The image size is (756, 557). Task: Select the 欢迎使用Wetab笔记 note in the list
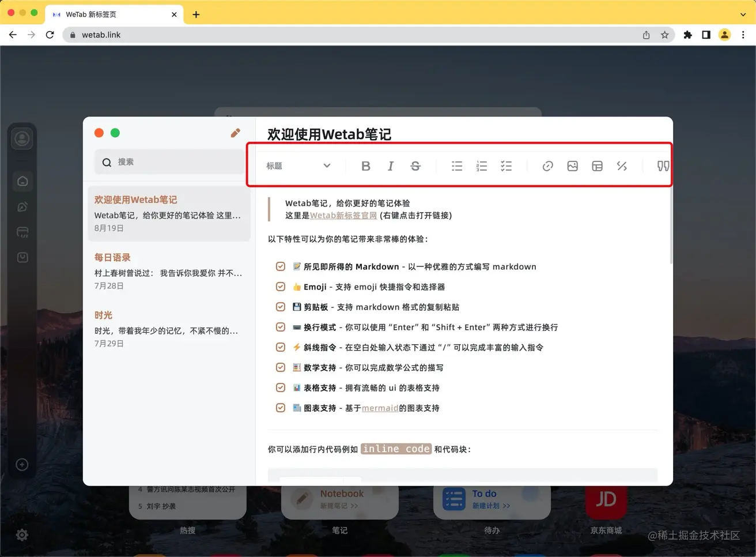point(169,213)
